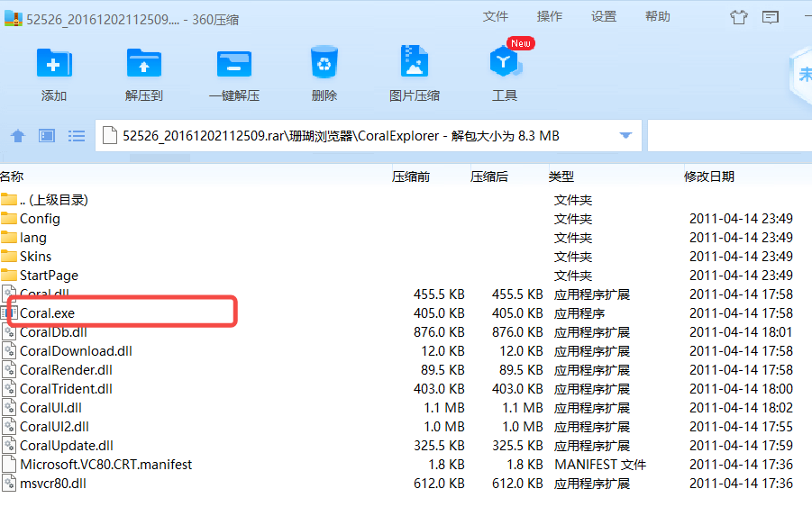
Task: Select the lang folder icon
Action: pos(9,238)
